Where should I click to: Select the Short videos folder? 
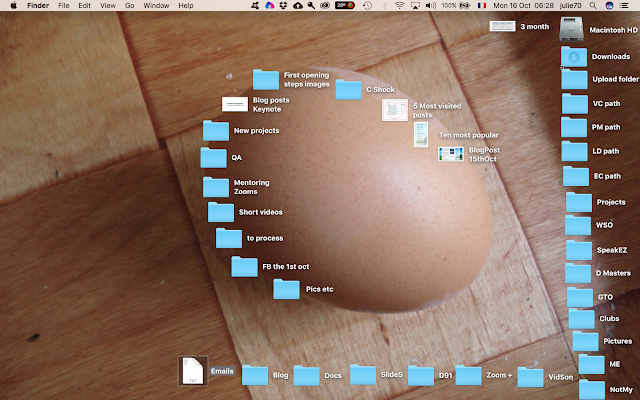point(221,212)
